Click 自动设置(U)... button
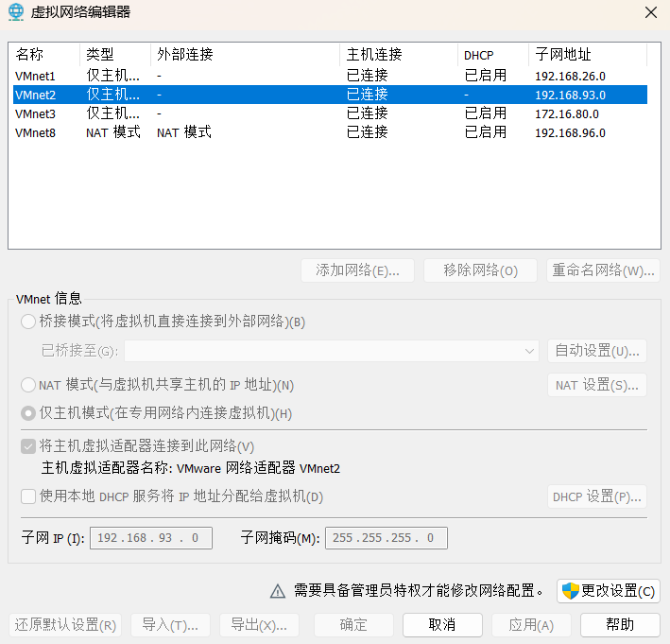 597,351
